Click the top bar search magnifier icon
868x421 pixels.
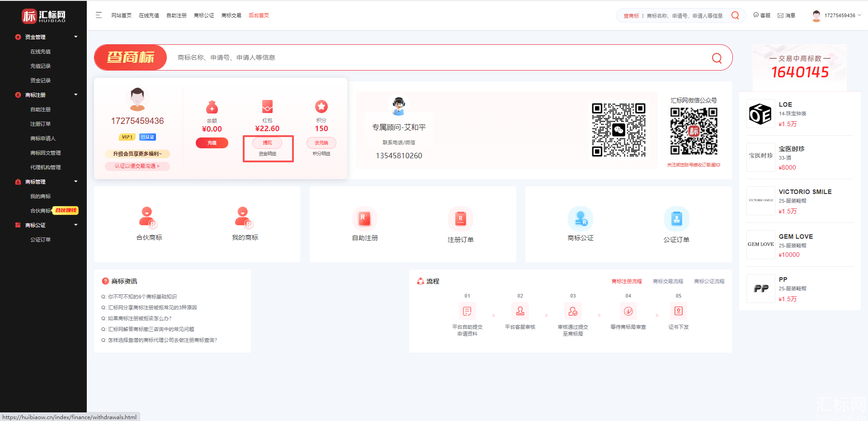[x=735, y=15]
